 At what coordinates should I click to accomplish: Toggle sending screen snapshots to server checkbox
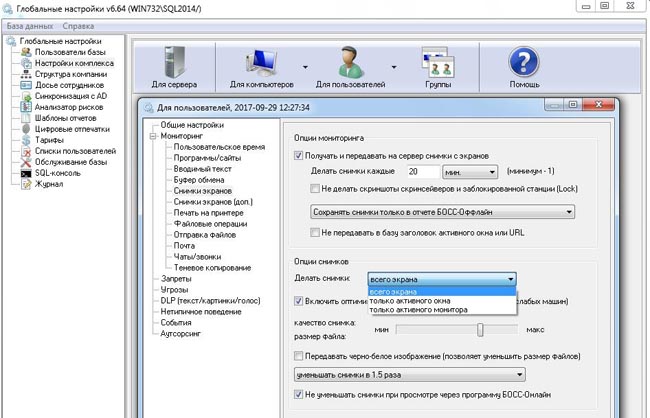[x=298, y=156]
